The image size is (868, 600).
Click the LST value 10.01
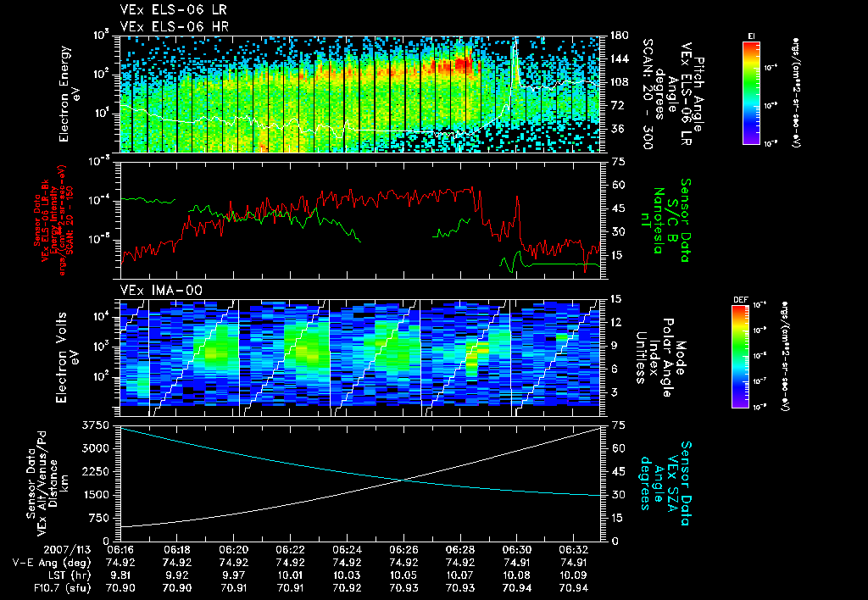(x=290, y=575)
